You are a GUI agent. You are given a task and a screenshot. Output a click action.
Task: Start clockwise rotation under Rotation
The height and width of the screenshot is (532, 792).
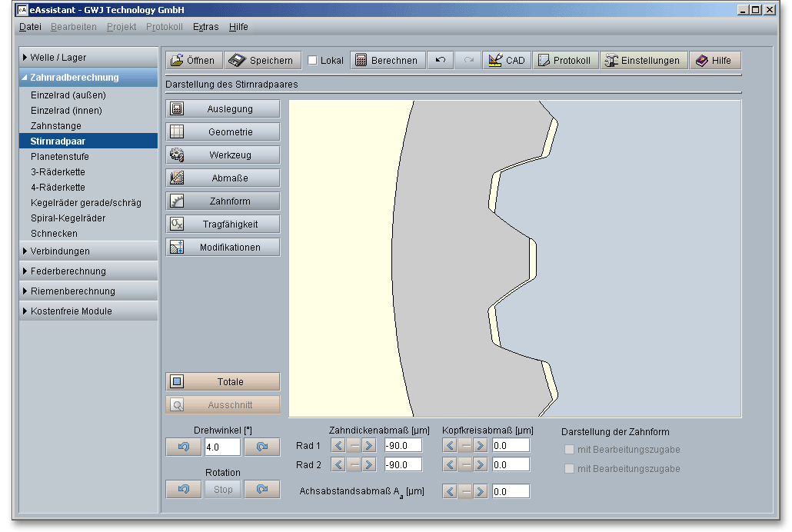[x=262, y=490]
